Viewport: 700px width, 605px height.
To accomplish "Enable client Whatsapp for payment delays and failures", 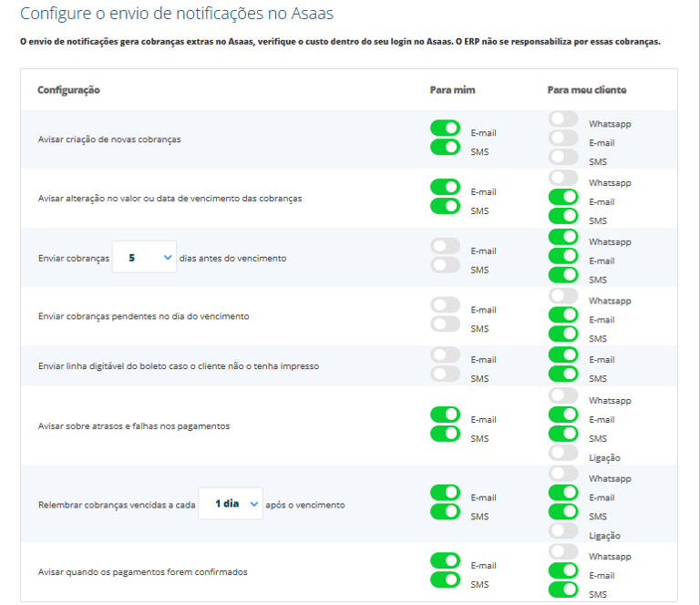I will tap(563, 395).
